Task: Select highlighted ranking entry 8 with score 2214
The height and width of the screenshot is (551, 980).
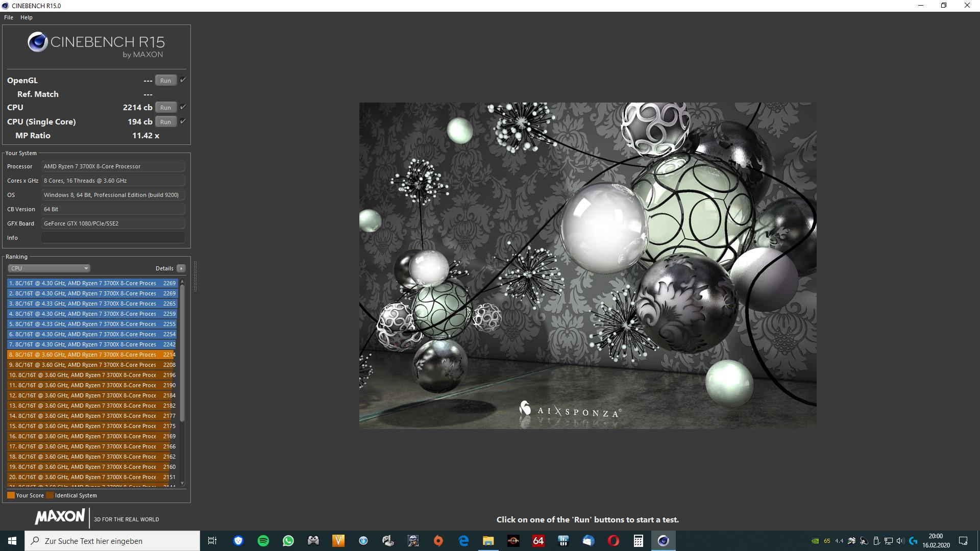Action: (x=92, y=355)
